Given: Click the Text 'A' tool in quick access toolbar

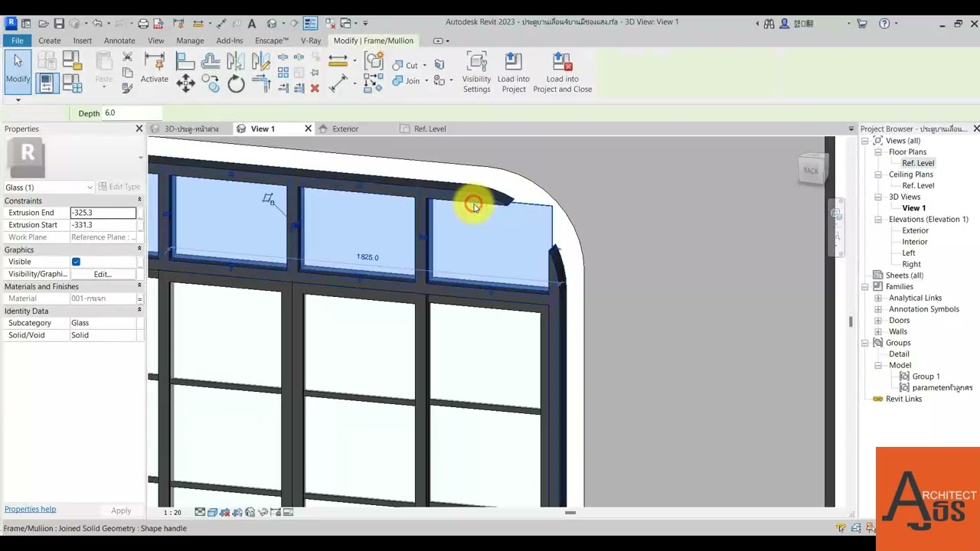Looking at the screenshot, I should [252, 24].
